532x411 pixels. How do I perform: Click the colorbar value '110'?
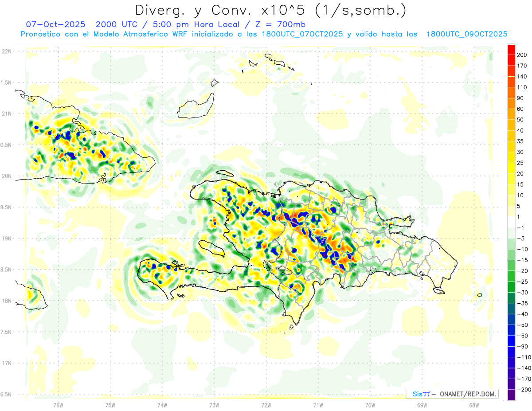click(522, 87)
